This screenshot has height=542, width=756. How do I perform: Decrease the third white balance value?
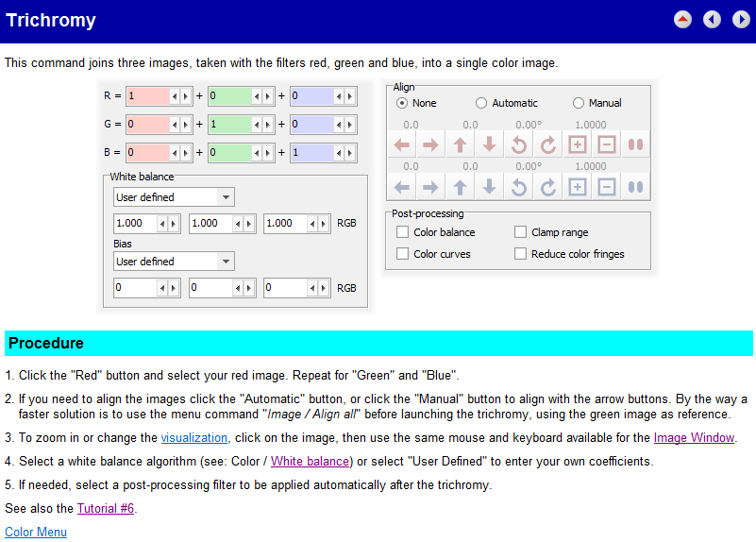312,224
